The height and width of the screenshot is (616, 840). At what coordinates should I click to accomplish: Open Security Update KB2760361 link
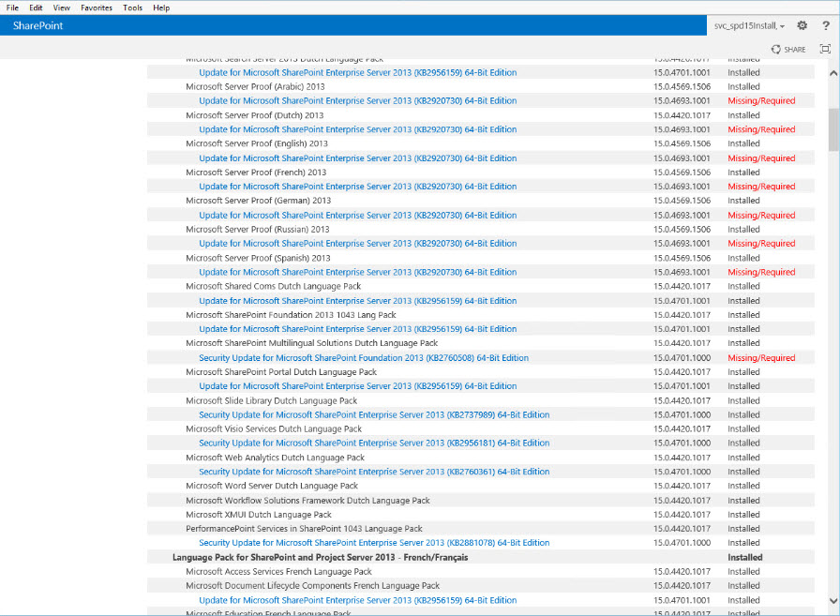coord(374,472)
